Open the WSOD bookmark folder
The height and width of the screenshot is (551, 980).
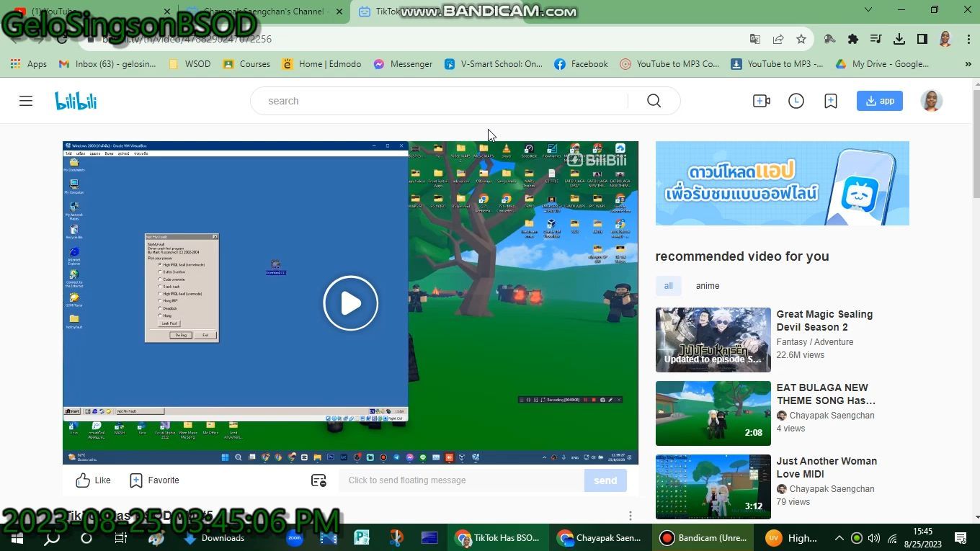pos(189,64)
